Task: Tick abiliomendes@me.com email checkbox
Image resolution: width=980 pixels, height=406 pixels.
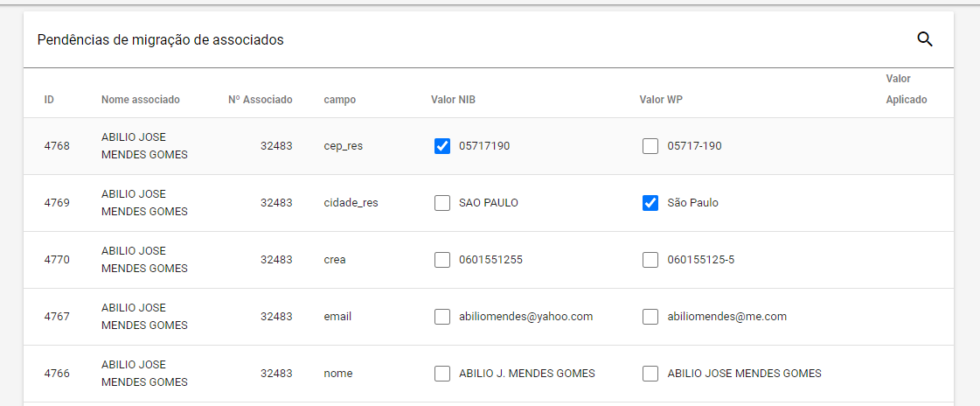Action: tap(650, 317)
